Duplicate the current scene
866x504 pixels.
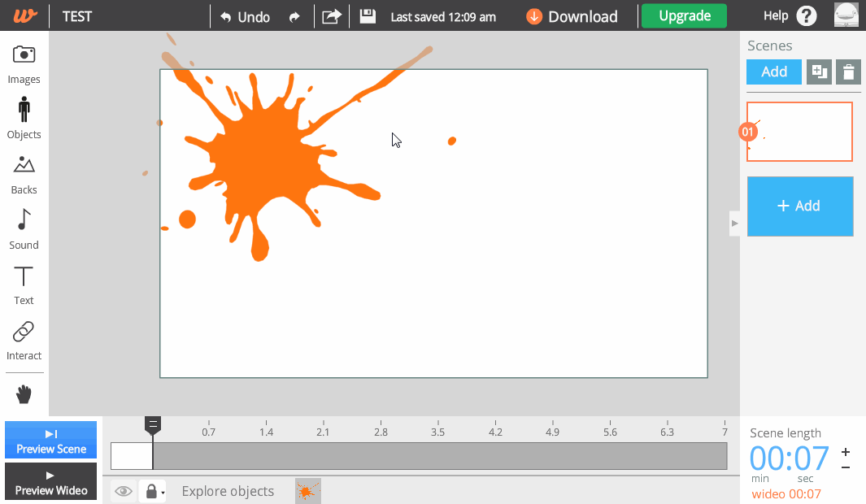[x=819, y=72]
